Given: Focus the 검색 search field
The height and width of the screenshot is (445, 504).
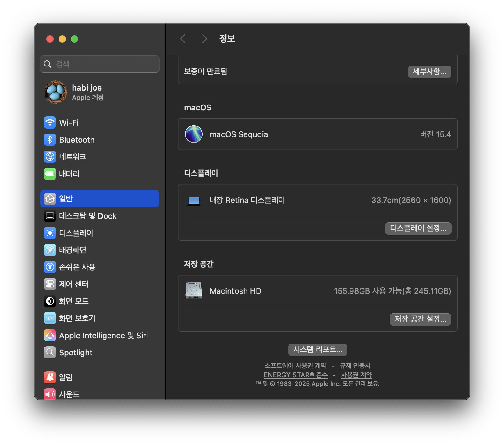Looking at the screenshot, I should point(100,64).
